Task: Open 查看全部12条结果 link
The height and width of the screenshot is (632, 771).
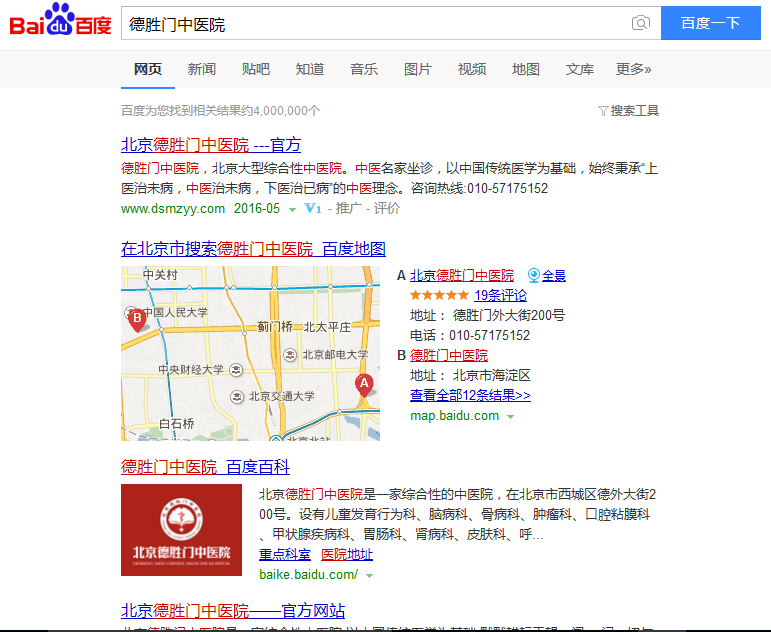Action: coord(470,395)
